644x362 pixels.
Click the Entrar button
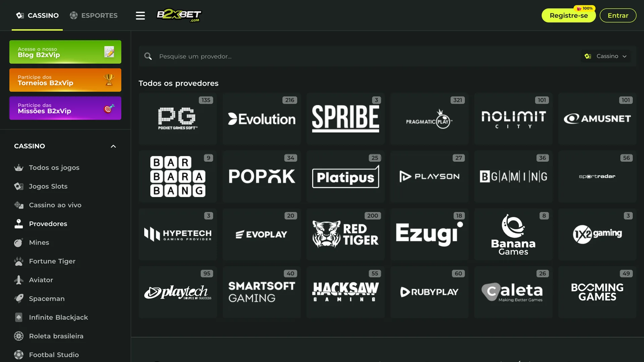click(618, 15)
